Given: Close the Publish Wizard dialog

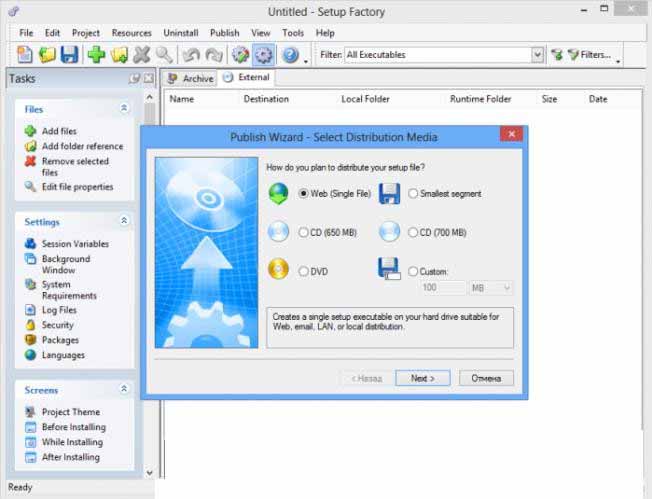Looking at the screenshot, I should tap(511, 134).
